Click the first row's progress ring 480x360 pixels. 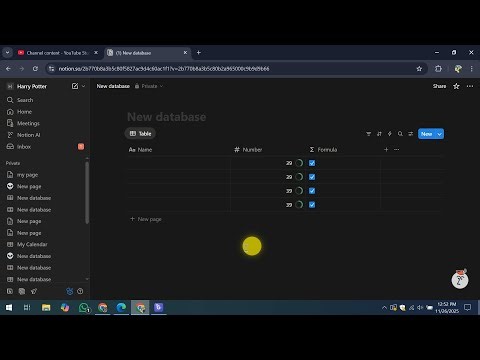tap(299, 163)
